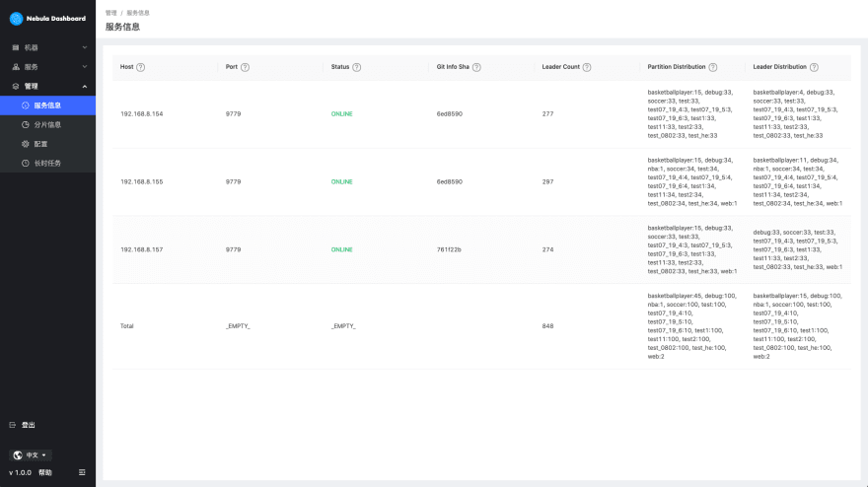Show help tooltip for Git Info Sha column
Viewport: 868px width, 487px height.
point(476,67)
